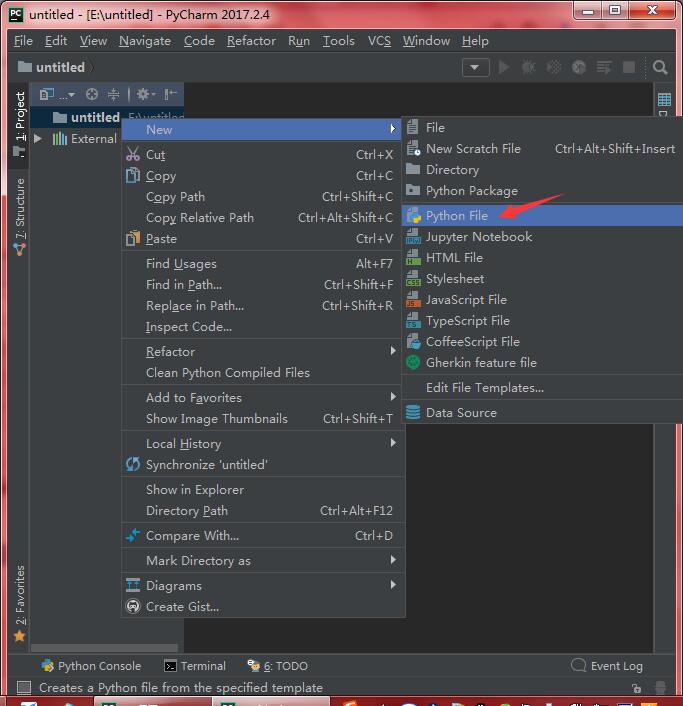Select Clean Python Compiled Files
The width and height of the screenshot is (683, 706).
(x=262, y=373)
